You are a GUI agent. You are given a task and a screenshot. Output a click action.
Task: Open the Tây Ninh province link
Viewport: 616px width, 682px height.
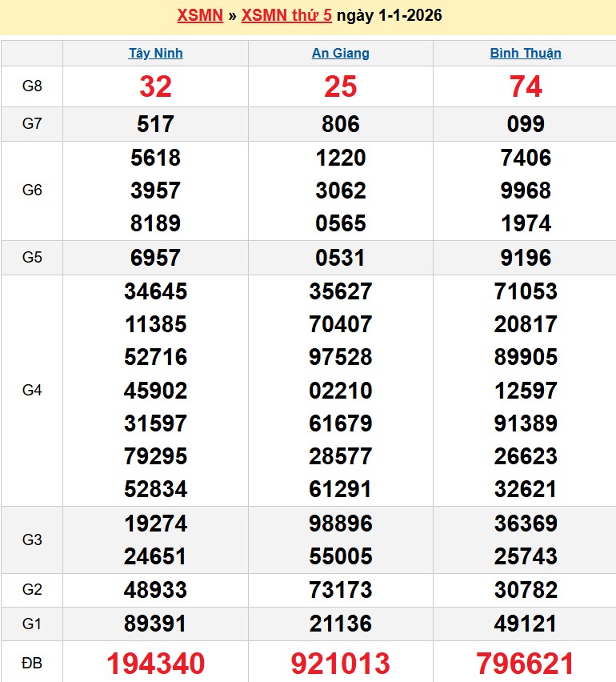click(x=155, y=54)
